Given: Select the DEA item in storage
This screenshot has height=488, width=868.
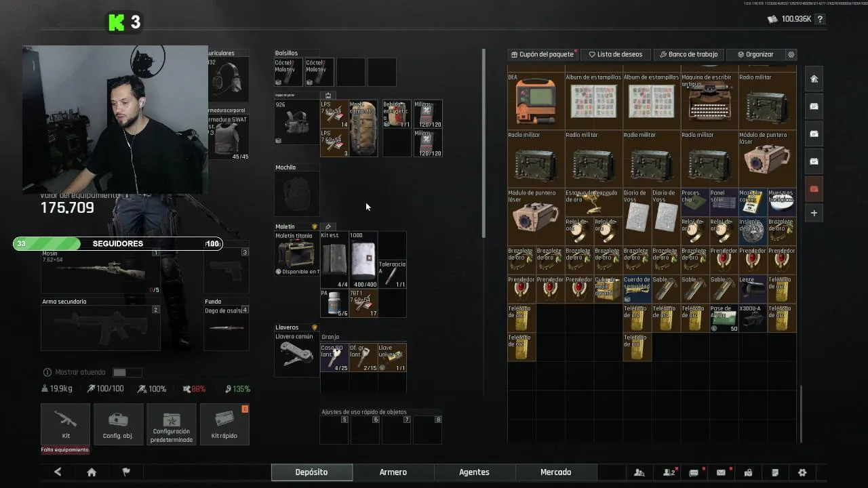Looking at the screenshot, I should point(536,101).
